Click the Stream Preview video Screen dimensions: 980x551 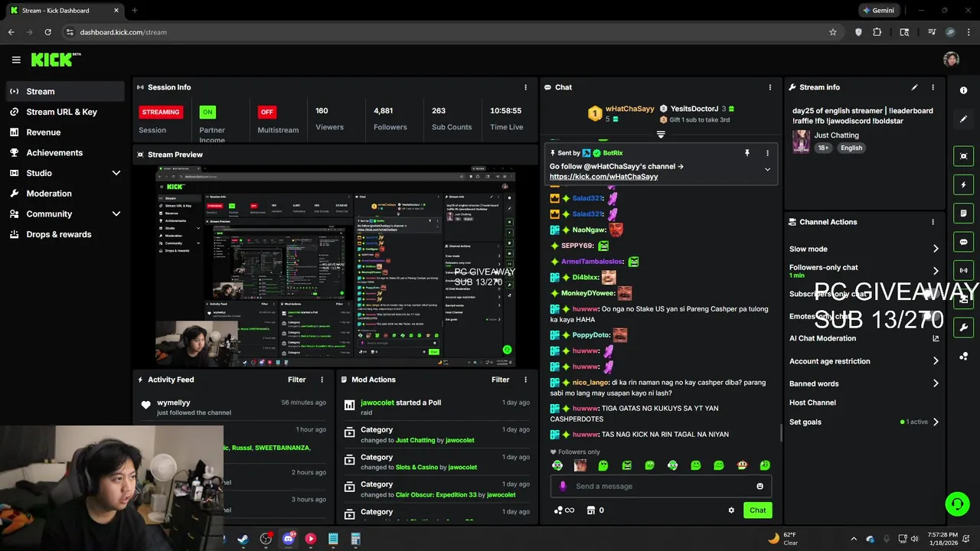(x=335, y=266)
